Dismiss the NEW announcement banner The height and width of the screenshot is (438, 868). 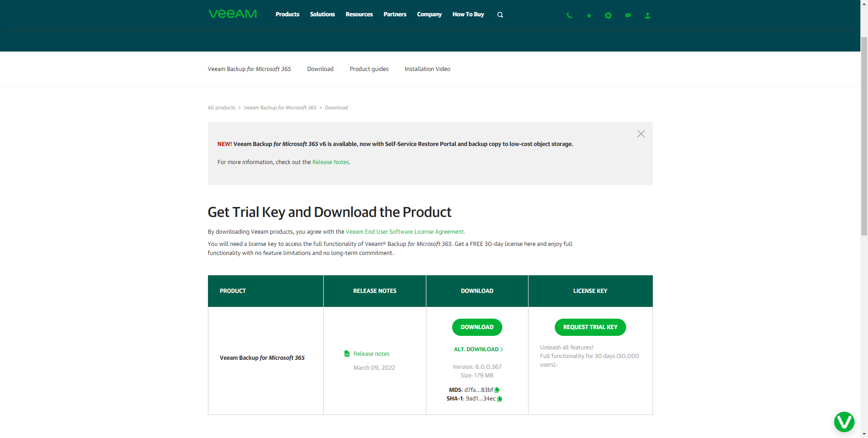[641, 134]
